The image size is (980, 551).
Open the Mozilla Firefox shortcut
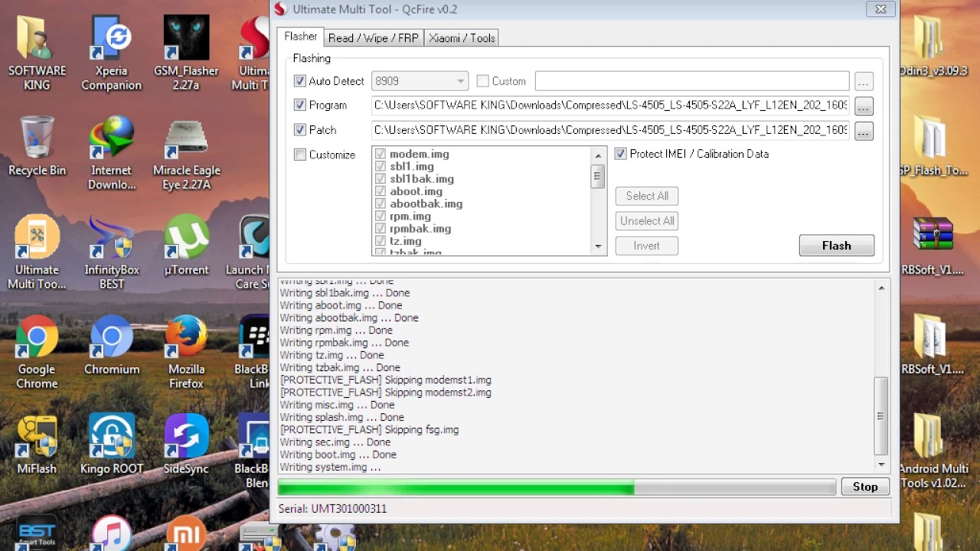pyautogui.click(x=186, y=351)
